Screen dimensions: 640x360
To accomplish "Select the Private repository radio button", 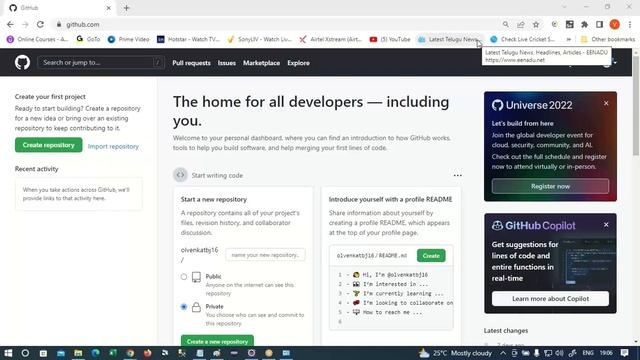I will [184, 307].
